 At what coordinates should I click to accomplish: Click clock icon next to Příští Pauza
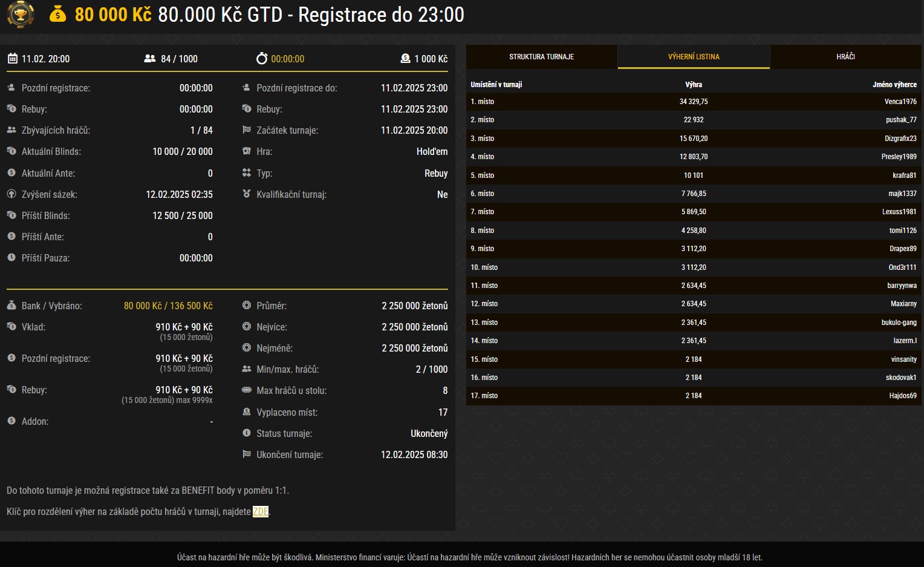11,258
